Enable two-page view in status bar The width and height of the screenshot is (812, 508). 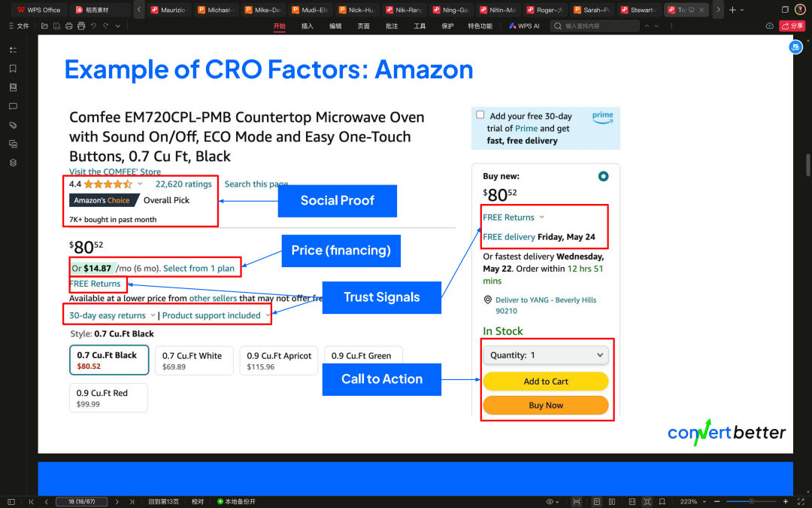pos(611,502)
